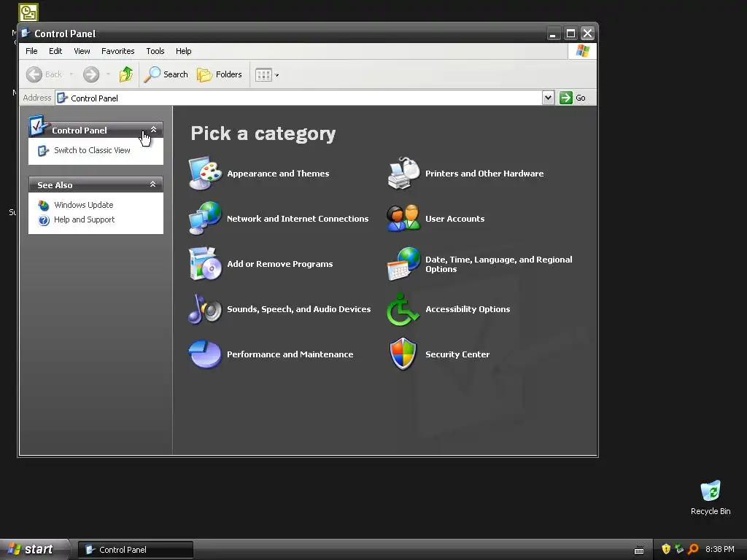Open the Forward history dropdown arrow
The width and height of the screenshot is (747, 560).
[108, 74]
